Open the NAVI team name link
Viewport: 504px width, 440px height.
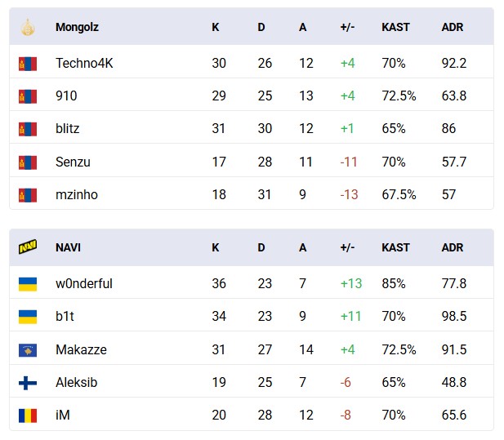coord(68,247)
